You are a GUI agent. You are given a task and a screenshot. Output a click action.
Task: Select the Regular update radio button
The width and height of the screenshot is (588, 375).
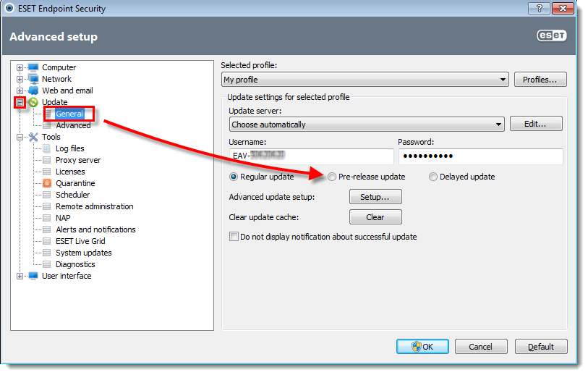[x=234, y=177]
